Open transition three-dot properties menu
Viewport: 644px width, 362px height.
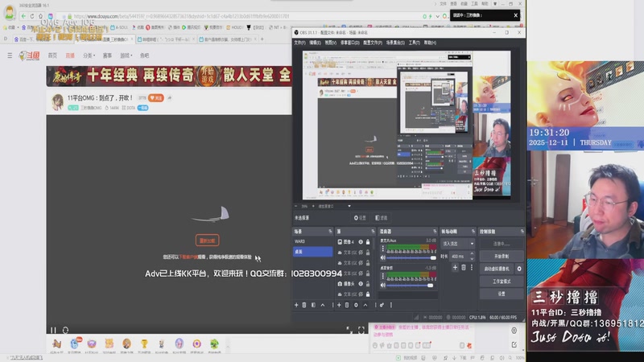tap(472, 268)
